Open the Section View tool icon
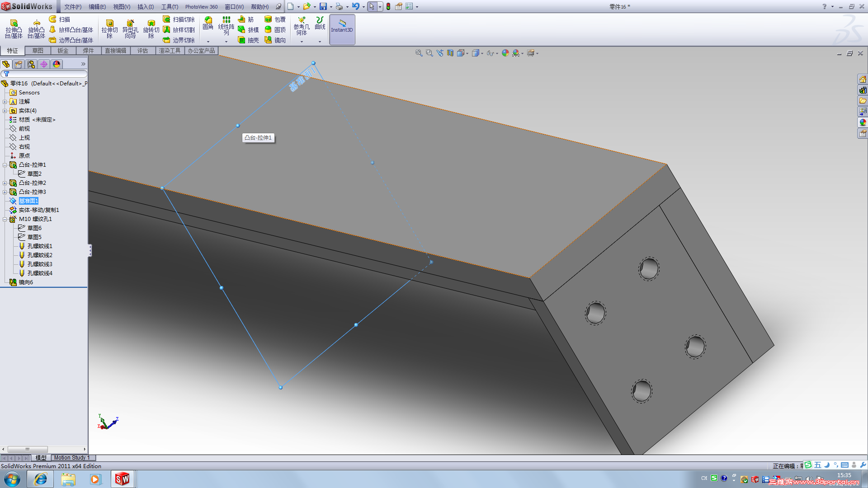Image resolution: width=868 pixels, height=488 pixels. point(450,53)
